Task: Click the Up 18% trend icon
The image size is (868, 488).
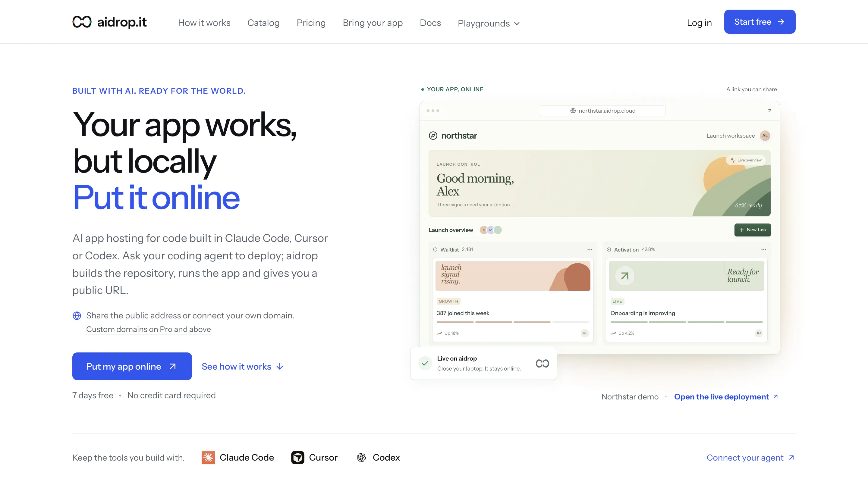Action: pos(439,333)
